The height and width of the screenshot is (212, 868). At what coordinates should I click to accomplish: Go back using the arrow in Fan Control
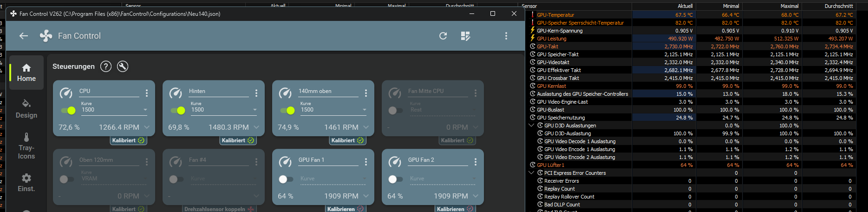coord(24,36)
